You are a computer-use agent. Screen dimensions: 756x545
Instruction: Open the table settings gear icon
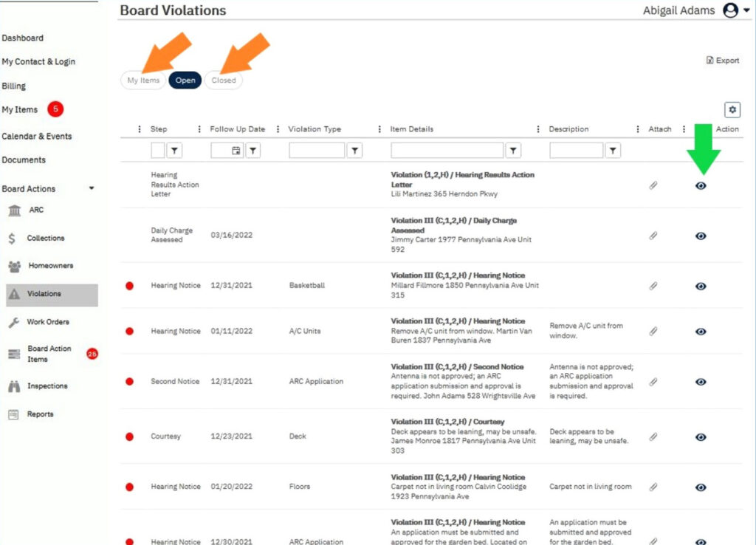(732, 109)
